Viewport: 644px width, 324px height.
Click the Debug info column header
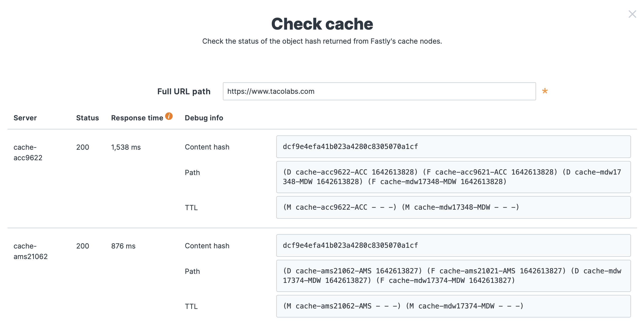click(x=204, y=118)
